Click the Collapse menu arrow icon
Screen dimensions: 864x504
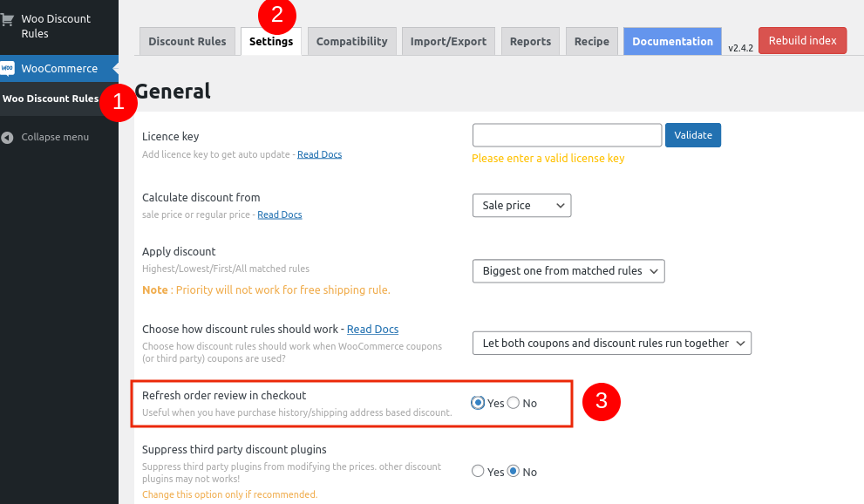point(7,137)
